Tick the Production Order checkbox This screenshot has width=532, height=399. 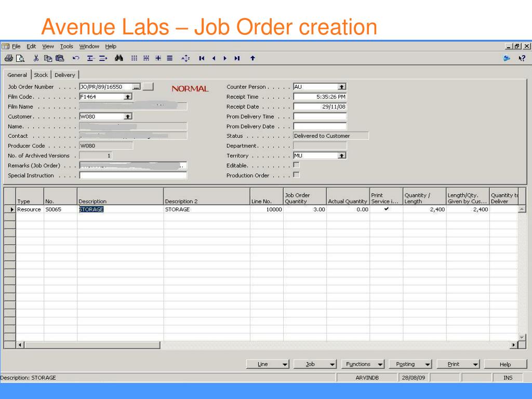297,175
